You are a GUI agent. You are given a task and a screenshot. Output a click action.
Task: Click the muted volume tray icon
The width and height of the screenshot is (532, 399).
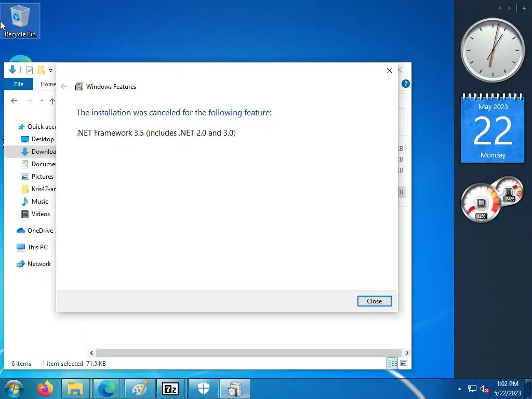[484, 389]
